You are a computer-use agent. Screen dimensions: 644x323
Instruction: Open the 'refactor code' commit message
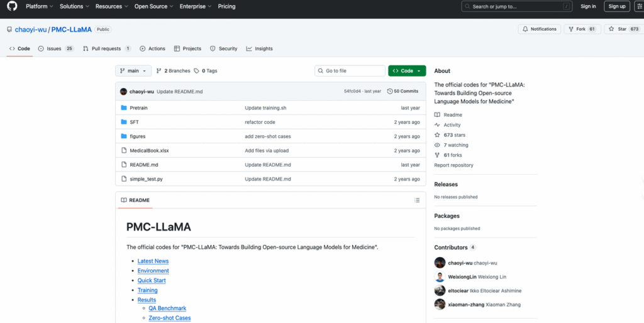click(260, 122)
